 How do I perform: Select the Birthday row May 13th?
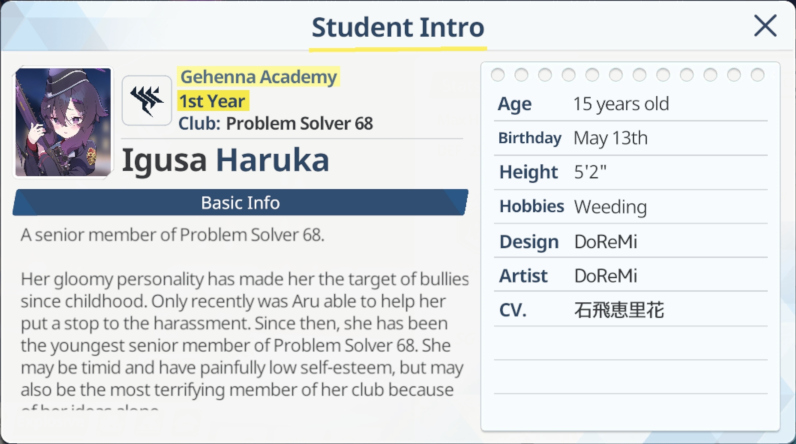[x=631, y=138]
